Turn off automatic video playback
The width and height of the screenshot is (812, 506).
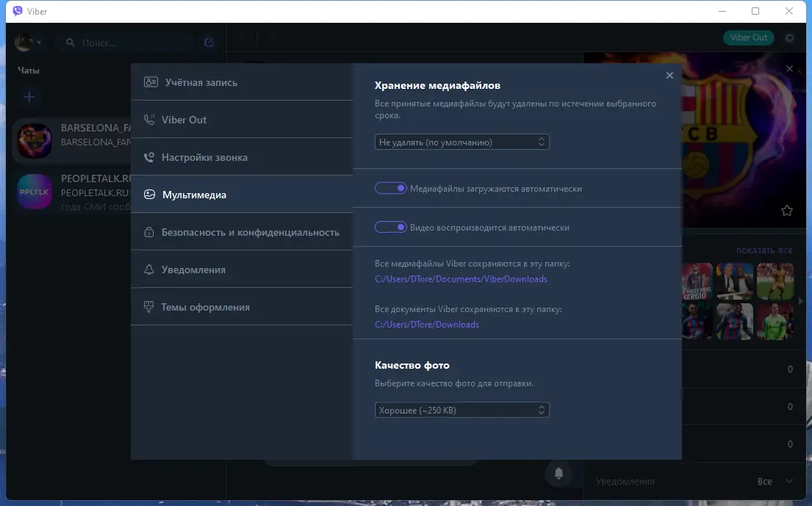point(391,227)
